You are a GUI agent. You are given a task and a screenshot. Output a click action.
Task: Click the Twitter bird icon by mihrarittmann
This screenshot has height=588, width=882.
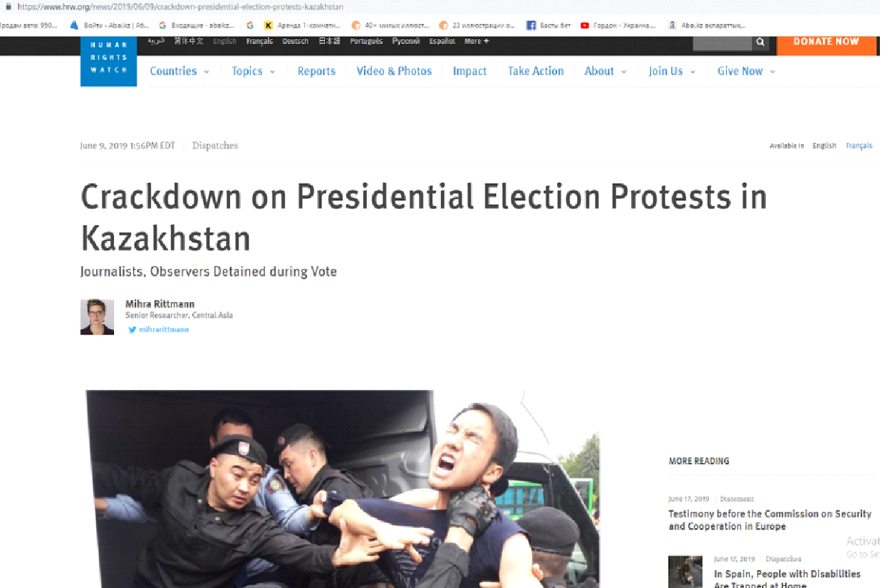coord(132,330)
